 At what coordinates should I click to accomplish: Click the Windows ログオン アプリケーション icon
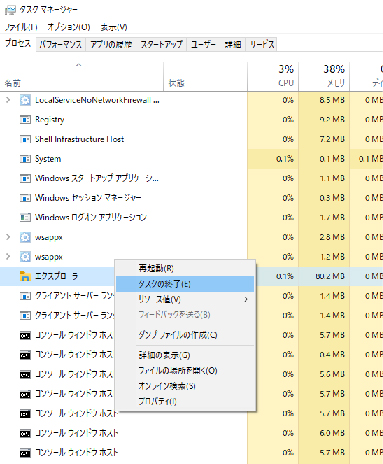click(25, 217)
